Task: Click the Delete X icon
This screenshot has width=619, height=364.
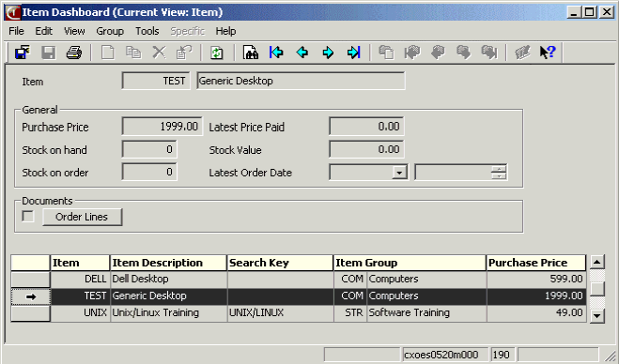Action: pos(159,52)
